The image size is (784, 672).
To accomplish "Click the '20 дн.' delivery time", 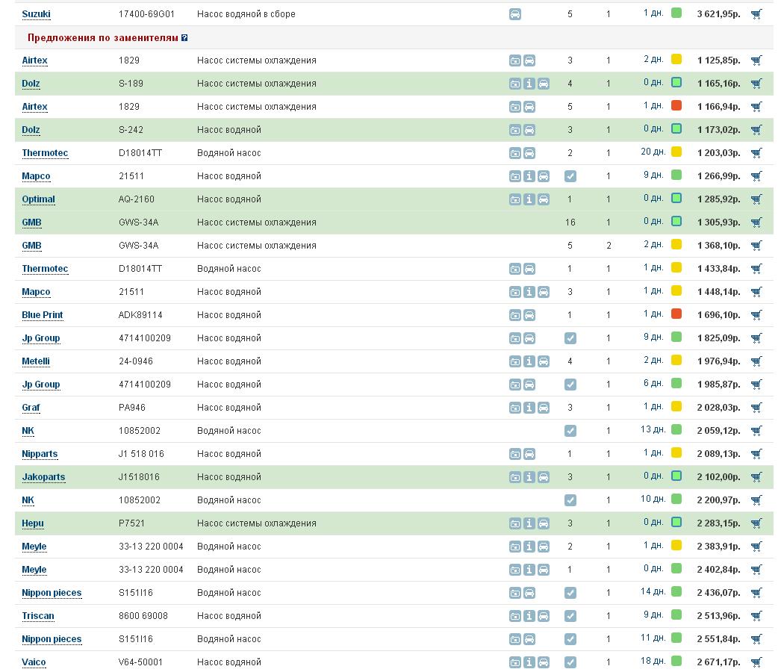I will (x=653, y=152).
